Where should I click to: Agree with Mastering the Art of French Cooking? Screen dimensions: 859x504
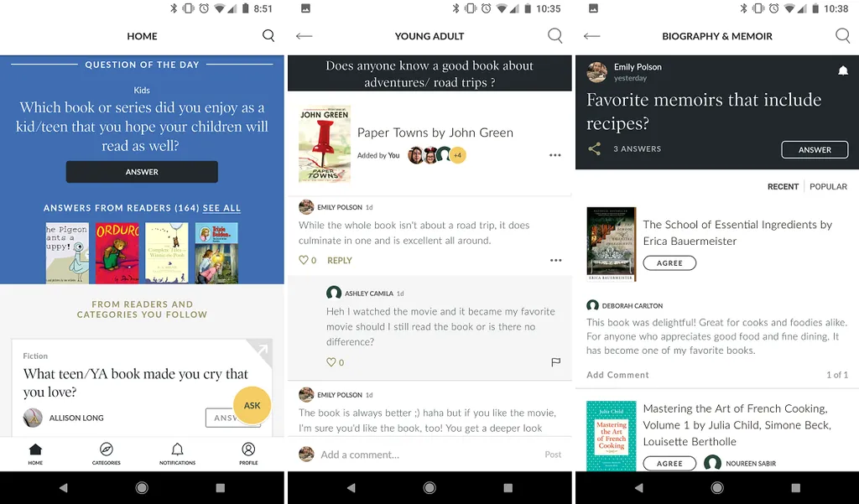point(669,464)
